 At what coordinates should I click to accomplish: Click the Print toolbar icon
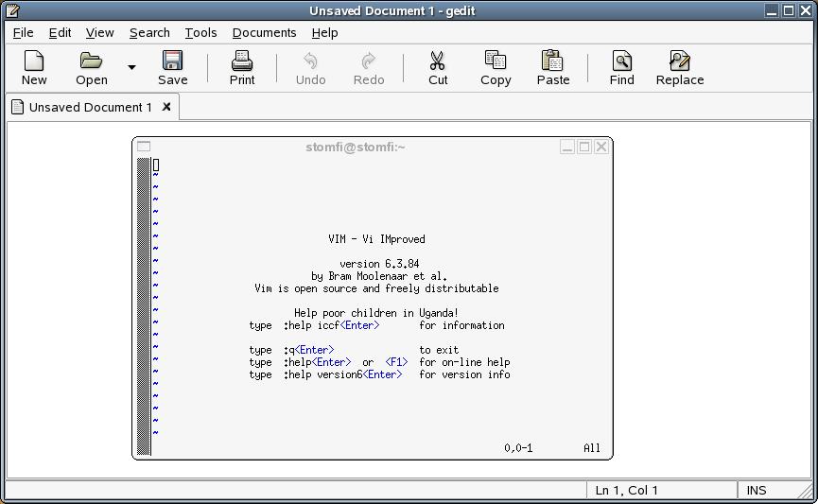coord(242,62)
